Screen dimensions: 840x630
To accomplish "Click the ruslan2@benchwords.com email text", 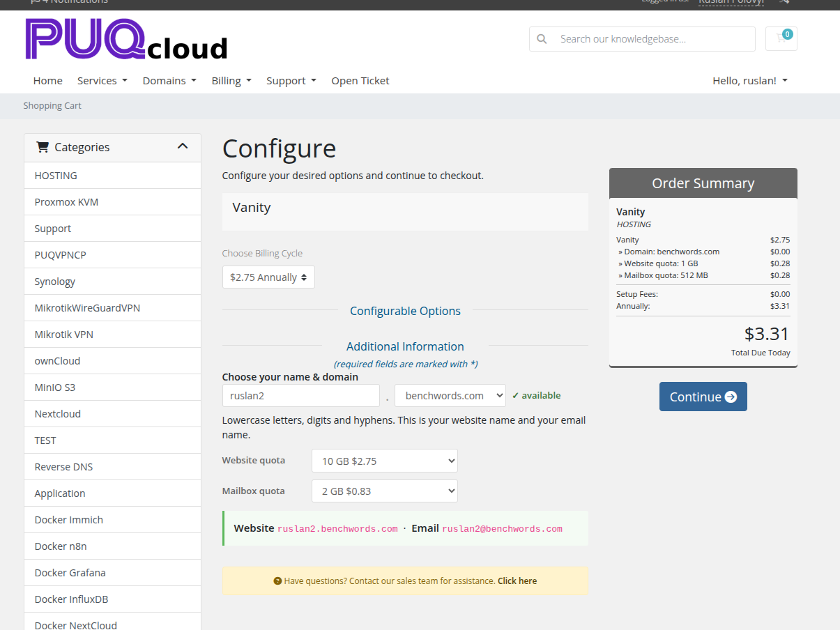I will tap(502, 529).
